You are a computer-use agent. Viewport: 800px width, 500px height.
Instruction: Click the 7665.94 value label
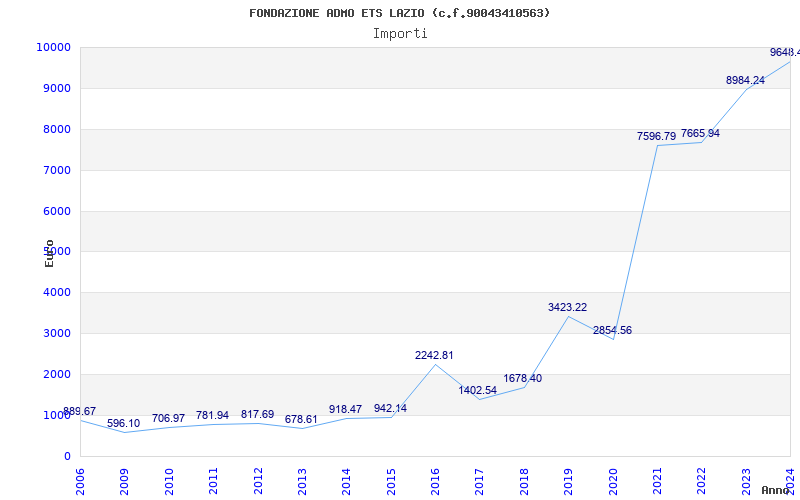(x=700, y=133)
